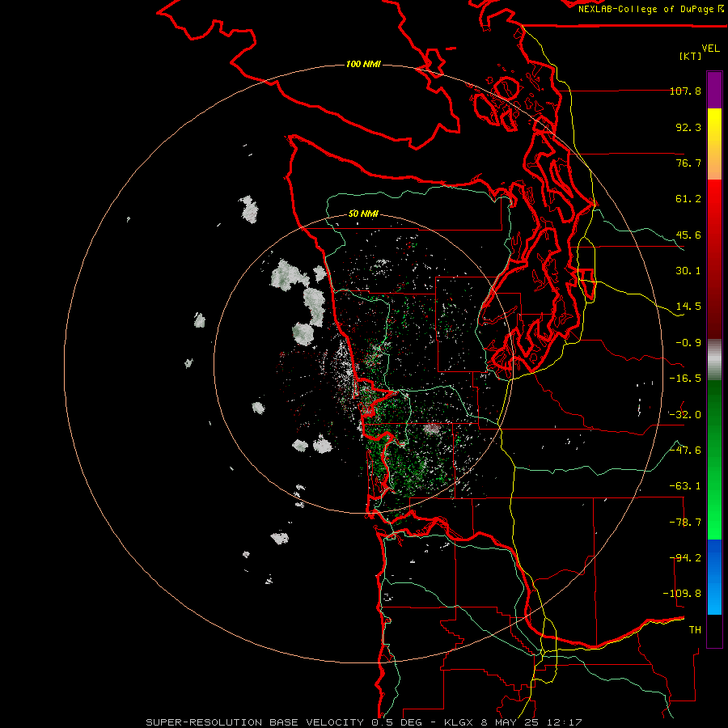Click the 100 NMI range ring label
Screen dimensions: 728x728
click(363, 64)
